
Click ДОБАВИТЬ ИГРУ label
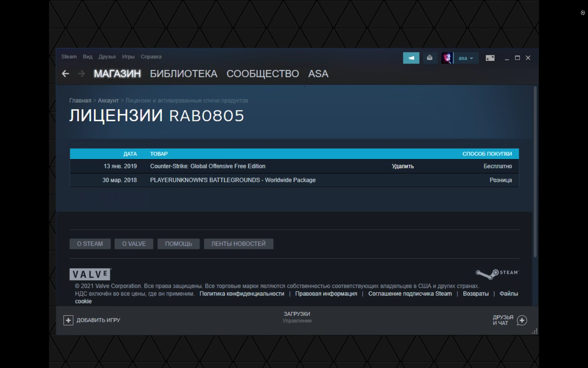point(98,320)
